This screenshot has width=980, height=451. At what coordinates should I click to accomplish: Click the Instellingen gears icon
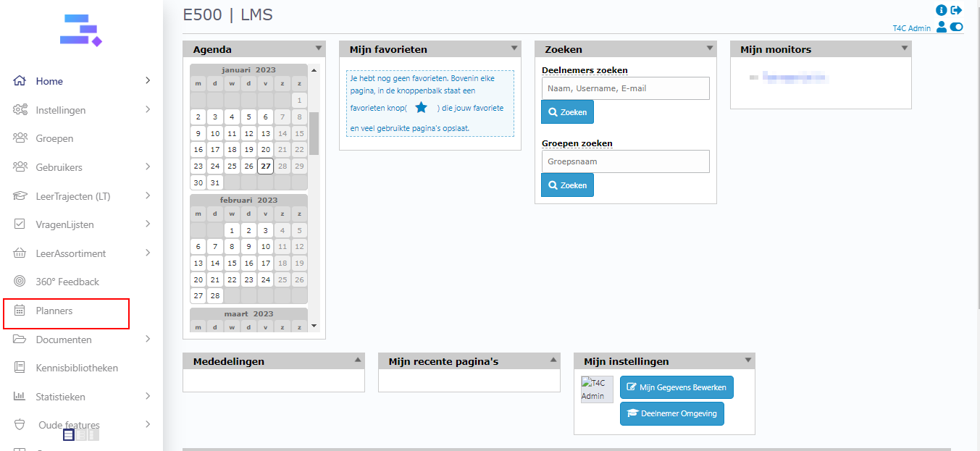coord(20,110)
